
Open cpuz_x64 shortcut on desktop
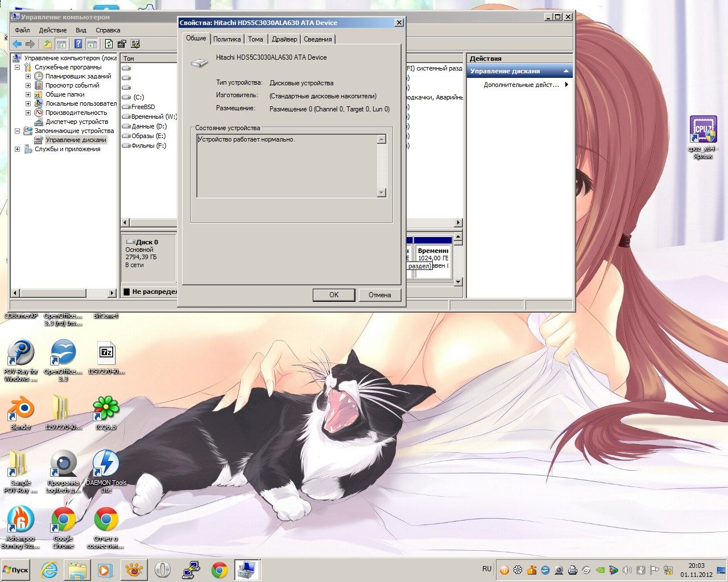[703, 136]
